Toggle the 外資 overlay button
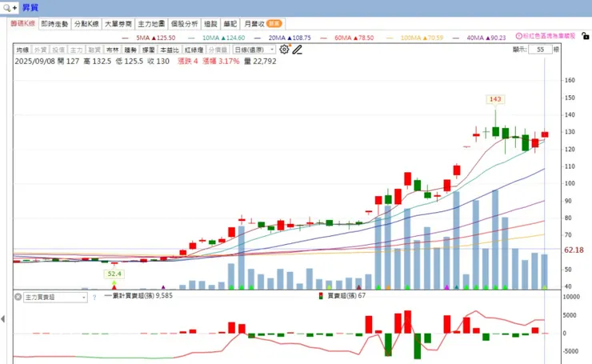The width and height of the screenshot is (592, 364). [40, 50]
